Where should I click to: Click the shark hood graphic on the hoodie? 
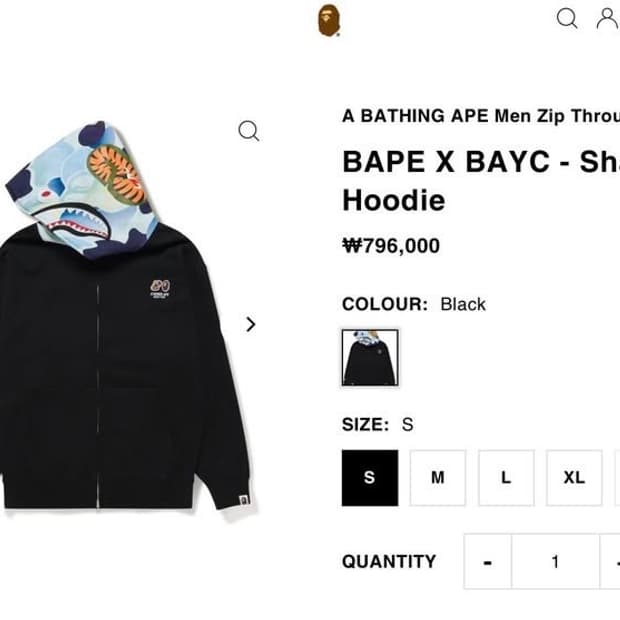tap(82, 190)
